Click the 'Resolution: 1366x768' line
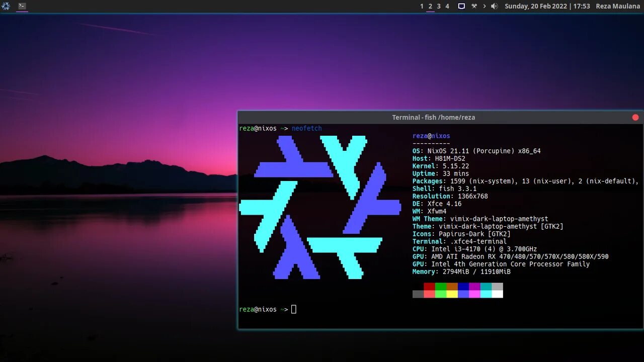 tap(450, 196)
